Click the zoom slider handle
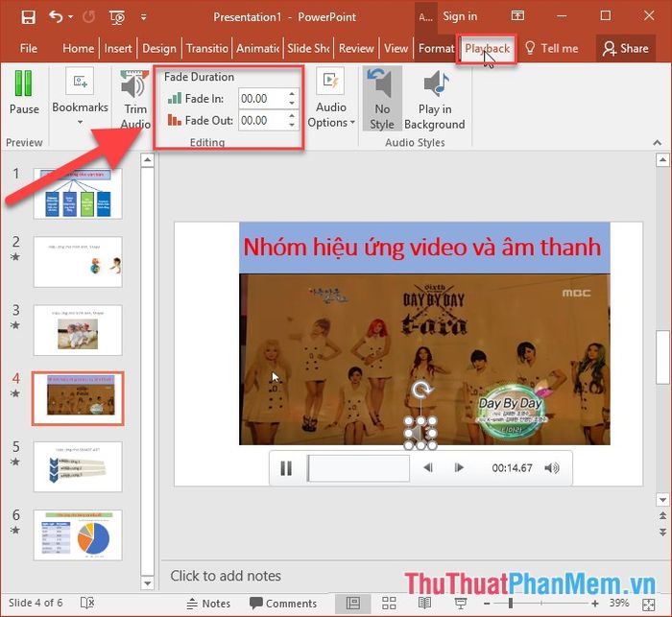The width and height of the screenshot is (672, 617). point(511,604)
